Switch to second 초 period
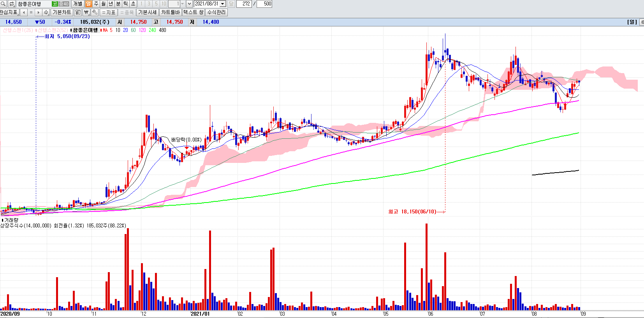The width and height of the screenshot is (644, 318). click(133, 3)
